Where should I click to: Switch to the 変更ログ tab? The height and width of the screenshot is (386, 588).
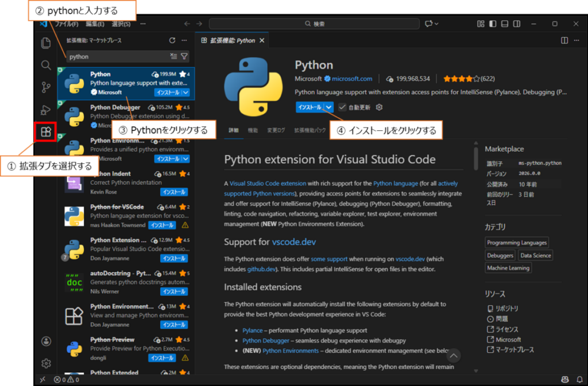(275, 130)
